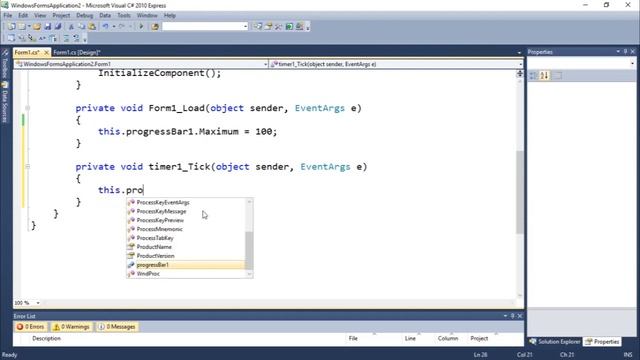Click the New Project toolbar icon
The height and width of the screenshot is (360, 640).
tap(11, 27)
